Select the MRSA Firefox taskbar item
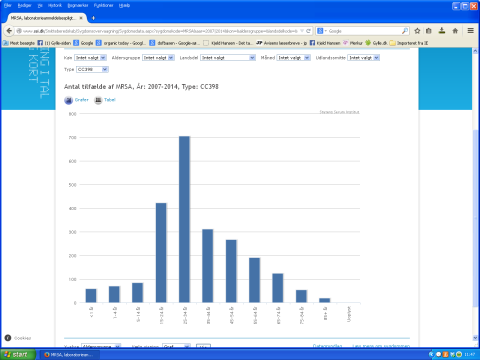 [69, 355]
